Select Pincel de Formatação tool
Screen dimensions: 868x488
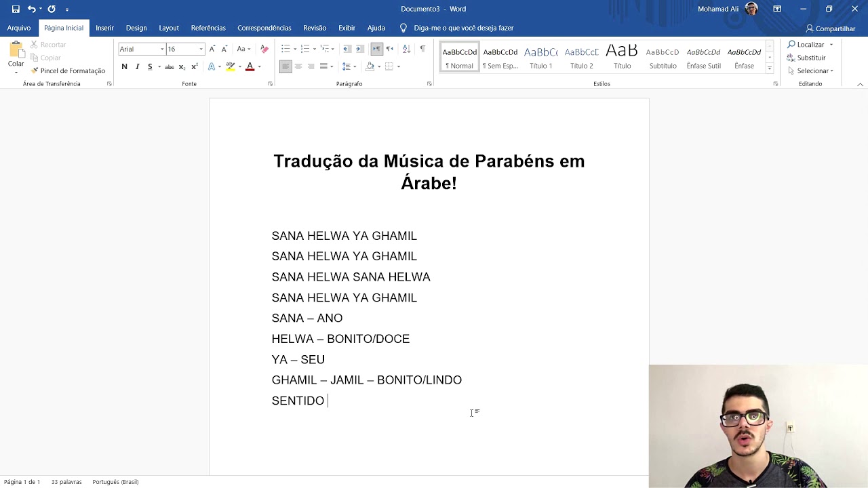68,70
